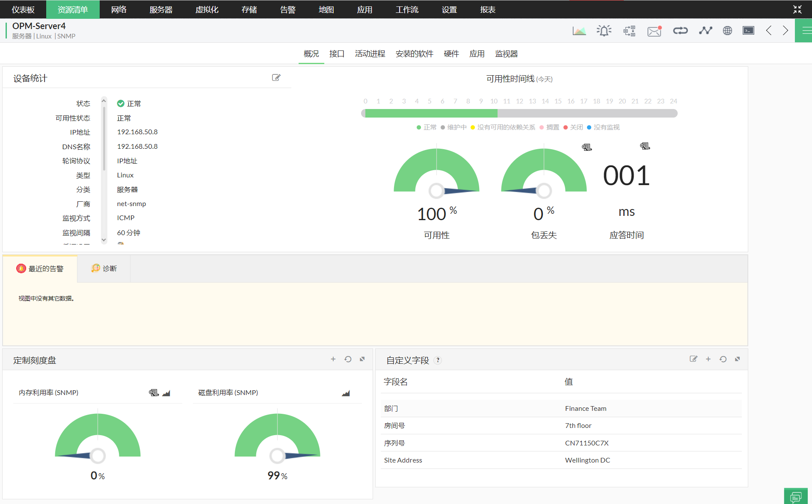Select the 最近的告警 tab
The width and height of the screenshot is (812, 504).
[40, 268]
